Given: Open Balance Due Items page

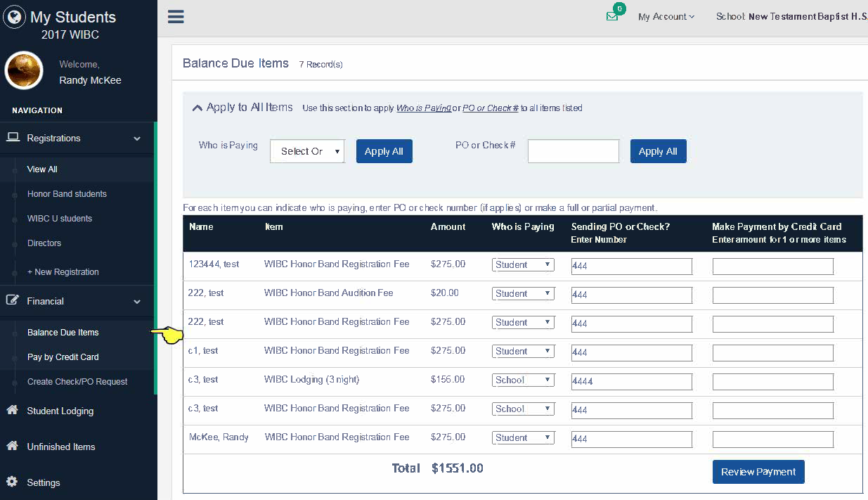Looking at the screenshot, I should click(x=63, y=333).
